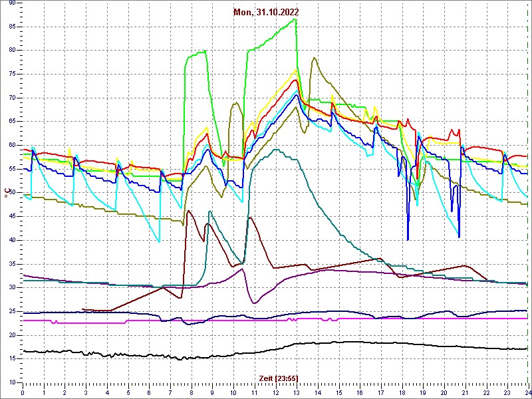
Task: Click the 'Zeit [23:55]' time axis label
Action: tap(279, 378)
